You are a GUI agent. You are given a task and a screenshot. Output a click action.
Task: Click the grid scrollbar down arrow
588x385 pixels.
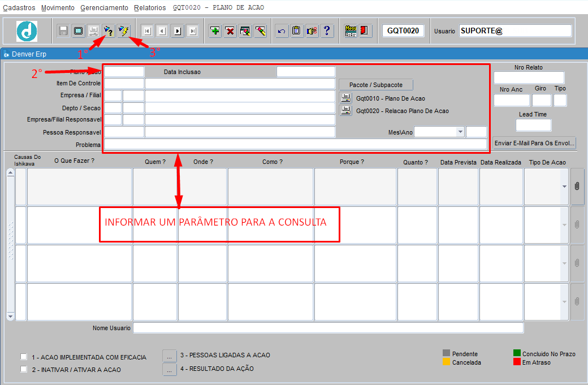[x=11, y=317]
